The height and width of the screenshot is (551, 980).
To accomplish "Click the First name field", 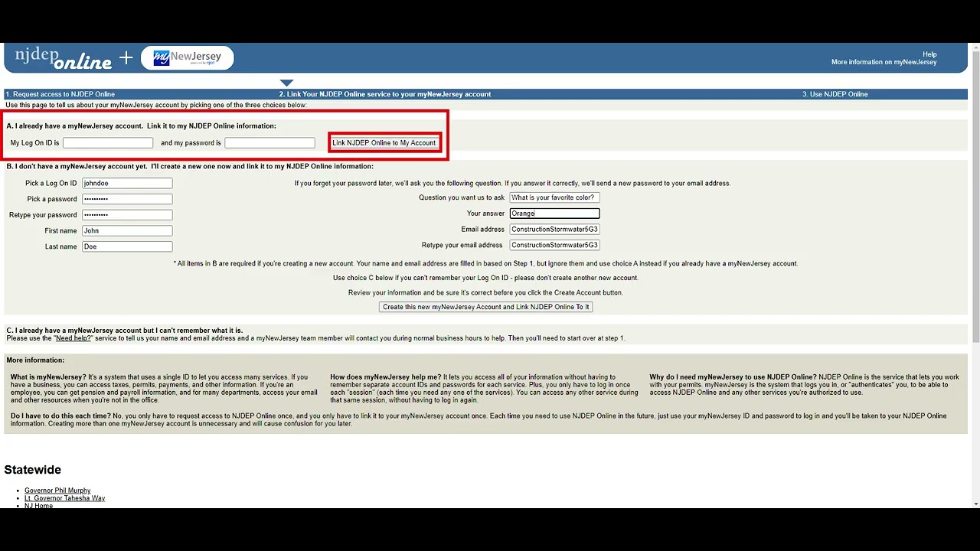I will (127, 231).
